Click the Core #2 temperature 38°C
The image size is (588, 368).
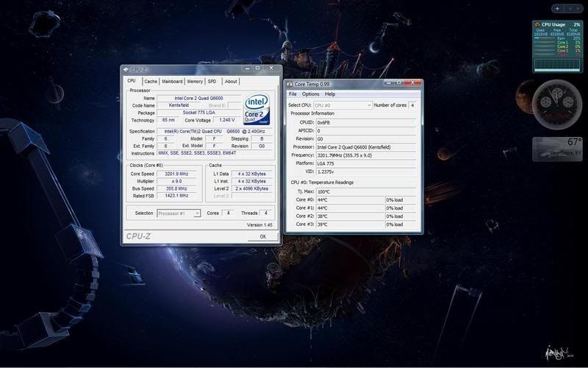point(350,216)
